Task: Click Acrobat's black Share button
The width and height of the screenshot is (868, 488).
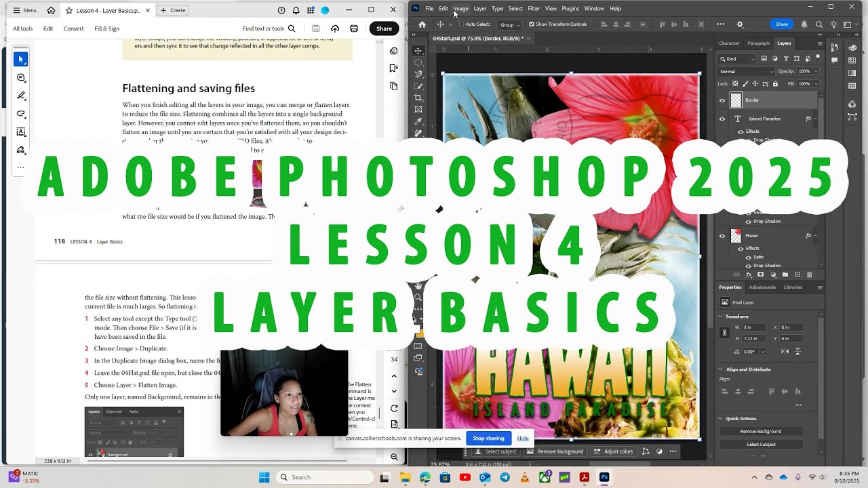Action: pyautogui.click(x=384, y=28)
